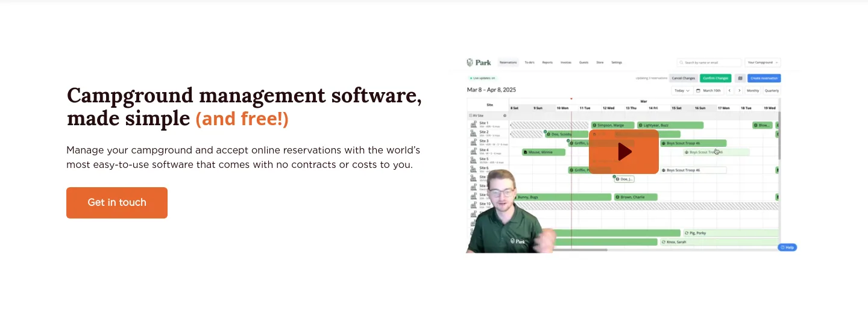Expand the Your Campground dropdown

[763, 63]
